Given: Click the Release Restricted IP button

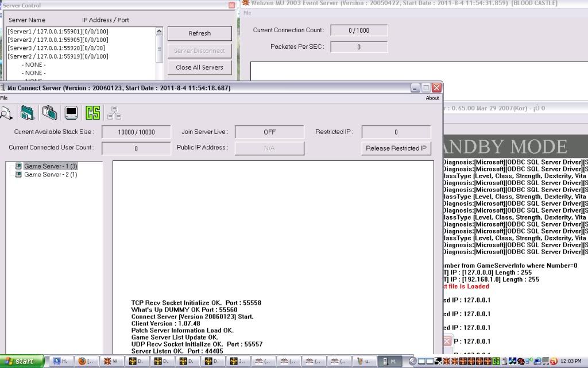Looking at the screenshot, I should (396, 148).
